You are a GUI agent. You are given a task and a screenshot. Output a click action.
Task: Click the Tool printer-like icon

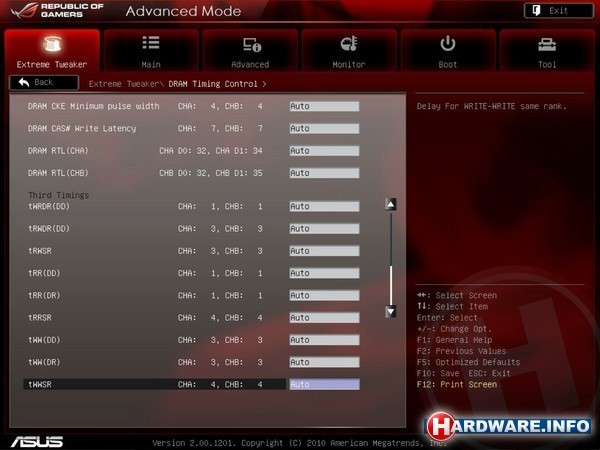pyautogui.click(x=547, y=44)
